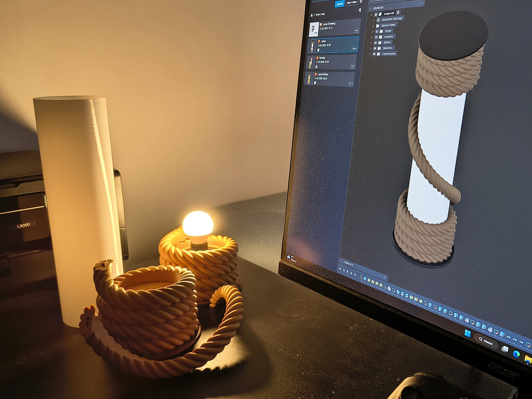The width and height of the screenshot is (532, 399).
Task: Click the Named Views folder icon
Action: 377,26
